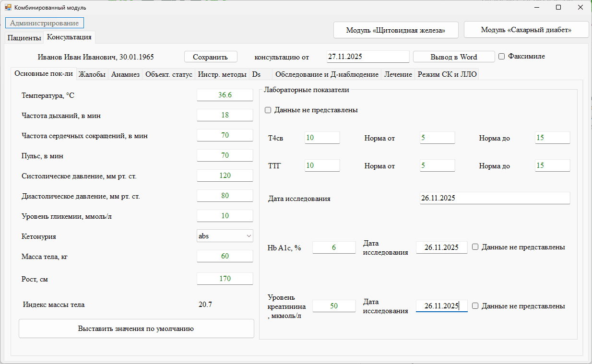The image size is (592, 364).
Task: Go to the Анамнез tab
Action: pos(125,74)
